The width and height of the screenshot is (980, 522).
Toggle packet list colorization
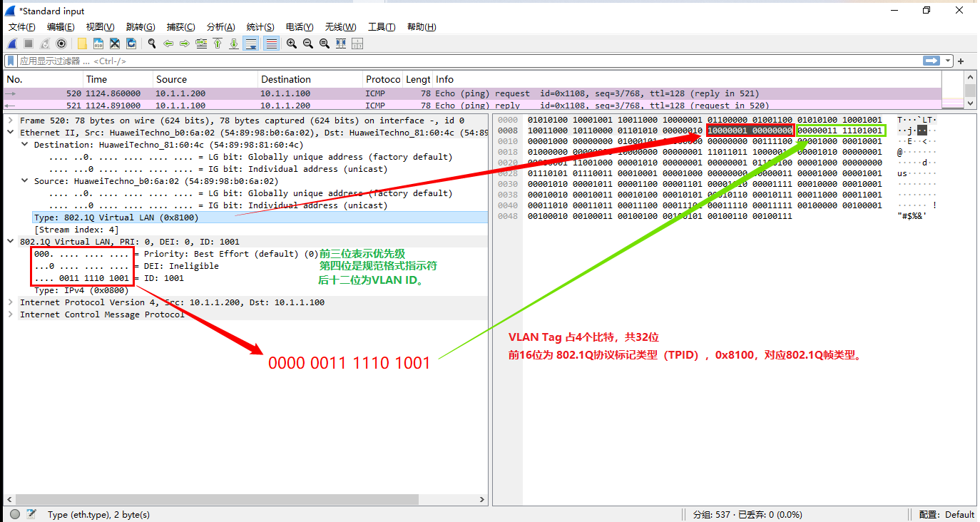click(x=272, y=43)
